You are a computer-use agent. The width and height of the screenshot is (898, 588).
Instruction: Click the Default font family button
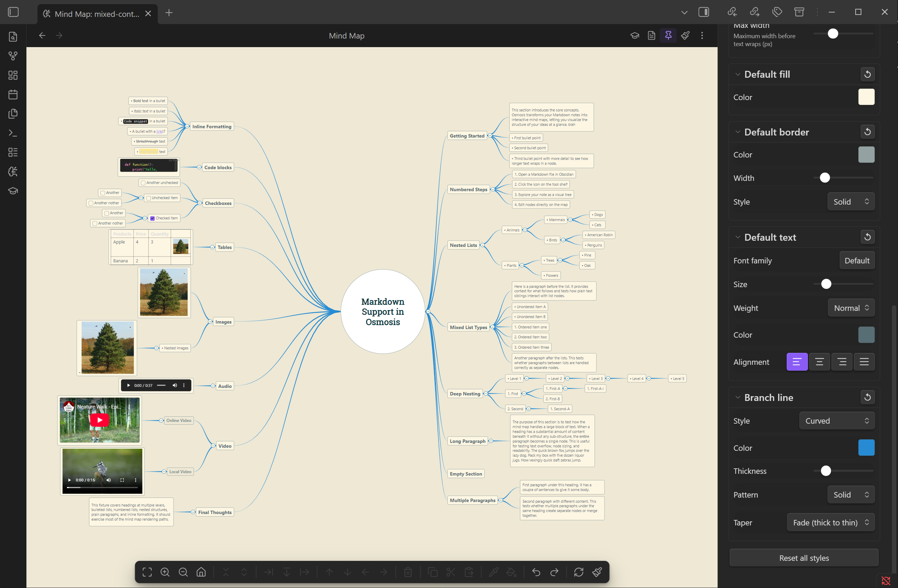click(857, 260)
